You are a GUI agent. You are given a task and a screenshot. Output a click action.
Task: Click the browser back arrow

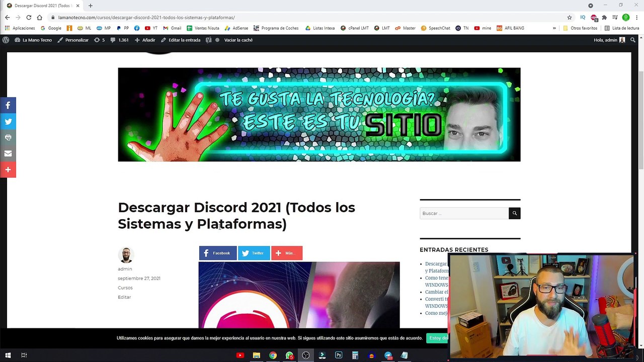7,18
